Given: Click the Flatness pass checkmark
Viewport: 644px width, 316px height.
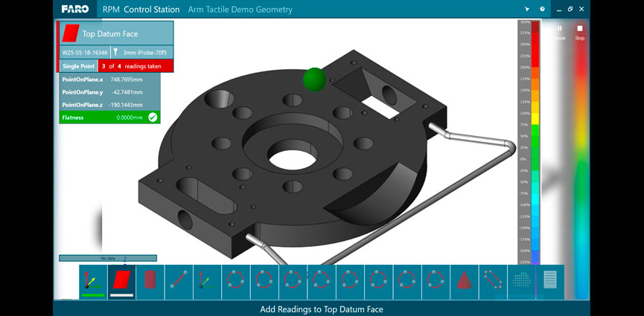Looking at the screenshot, I should point(153,117).
